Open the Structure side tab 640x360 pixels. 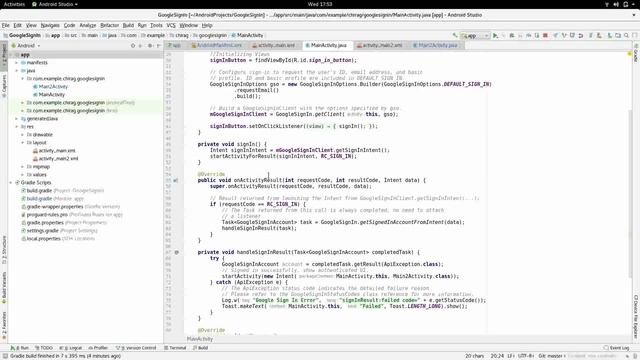4,250
